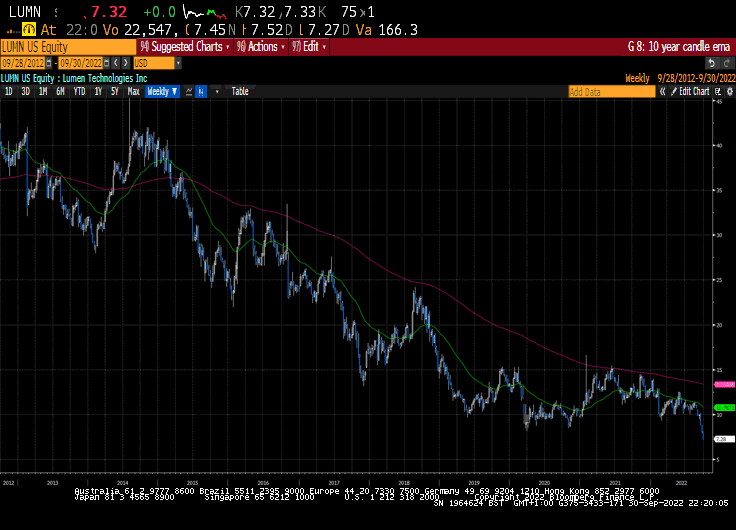Viewport: 736px width, 530px height.
Task: Click the white last price tag 7.28
Action: pyautogui.click(x=724, y=439)
